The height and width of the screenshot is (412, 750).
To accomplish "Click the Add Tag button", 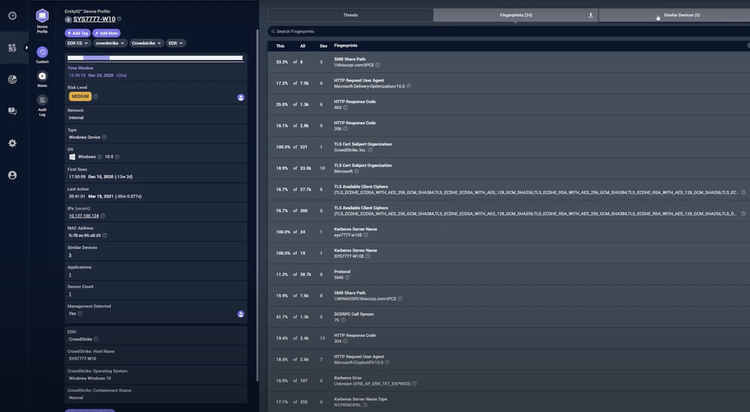I will point(77,33).
